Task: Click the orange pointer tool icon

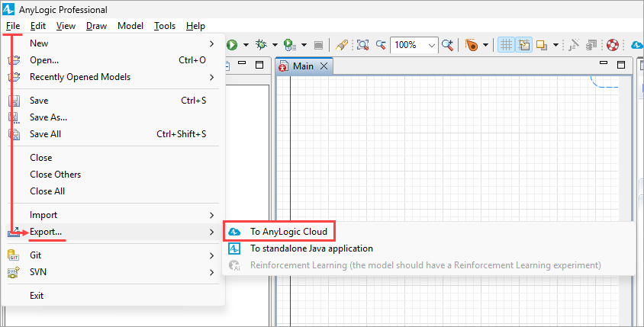Action: tap(472, 45)
